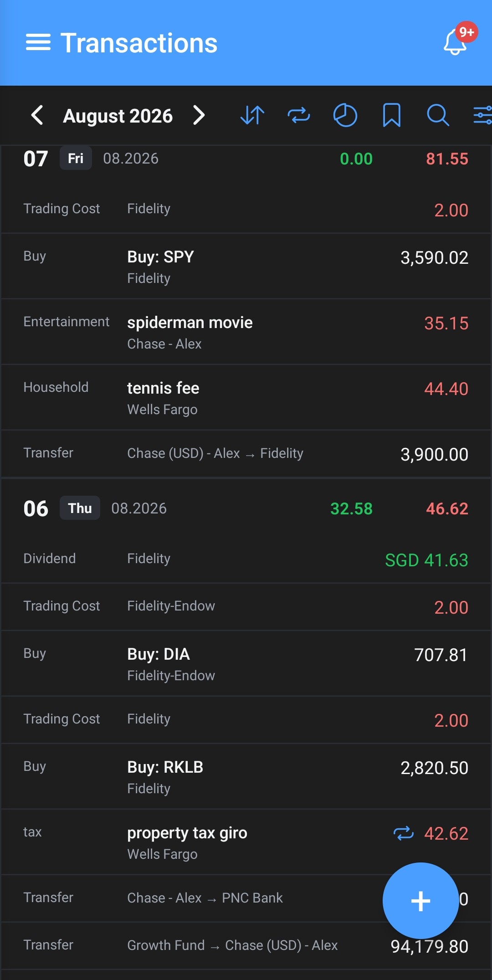Open the property tax giro transaction

point(246,842)
